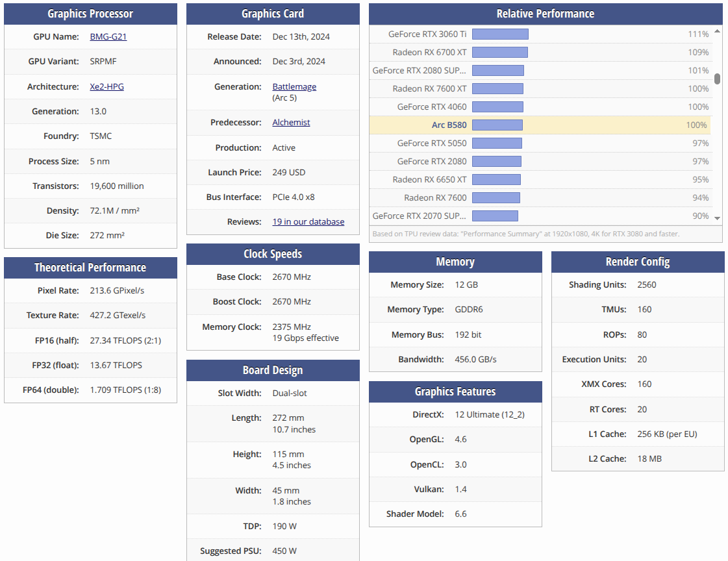Click the Render Config section header
This screenshot has width=728, height=561.
point(638,262)
